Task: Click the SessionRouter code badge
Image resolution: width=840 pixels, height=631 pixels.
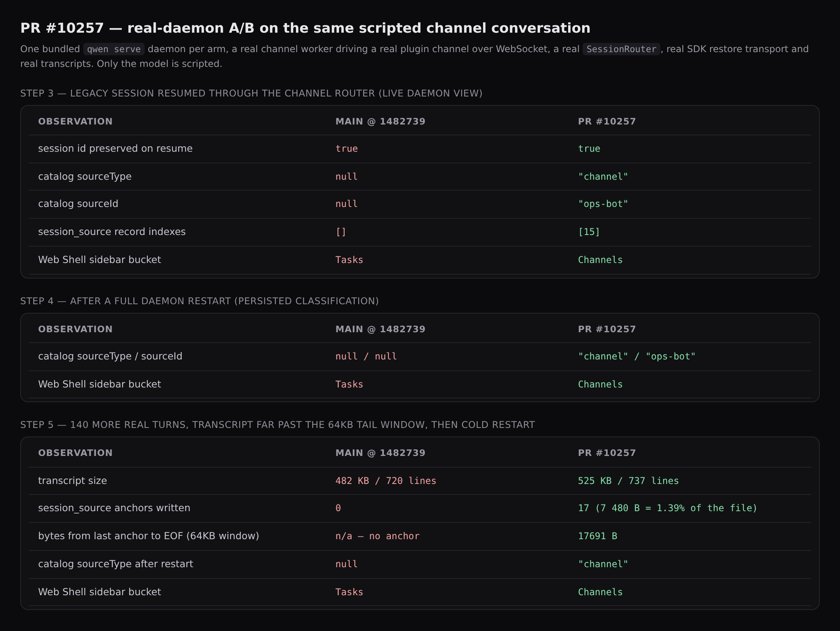Action: (621, 49)
